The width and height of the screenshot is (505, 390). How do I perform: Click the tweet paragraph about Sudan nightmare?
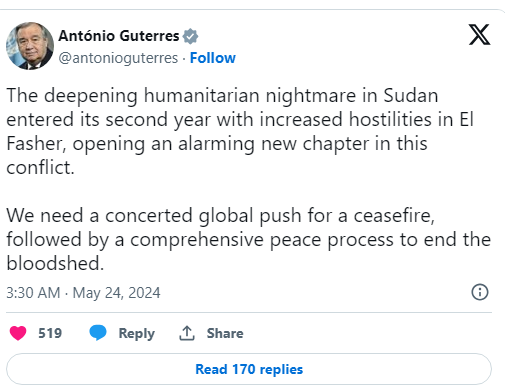[x=240, y=131]
